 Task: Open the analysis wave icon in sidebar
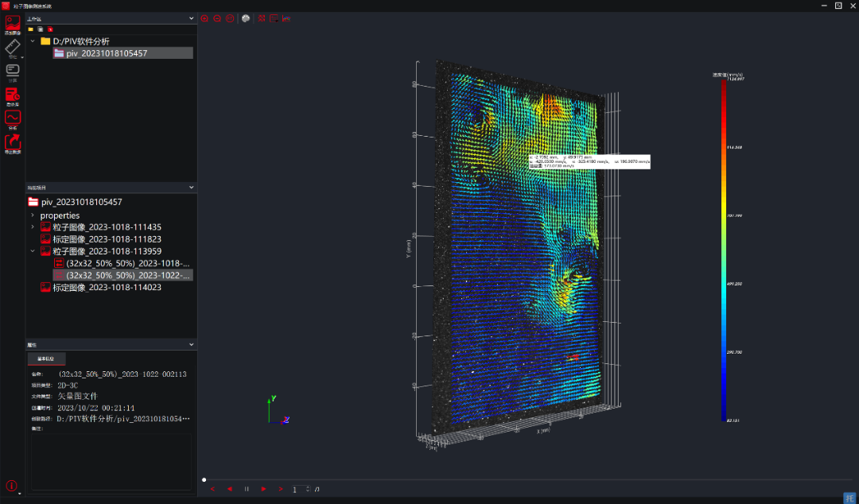[x=13, y=119]
